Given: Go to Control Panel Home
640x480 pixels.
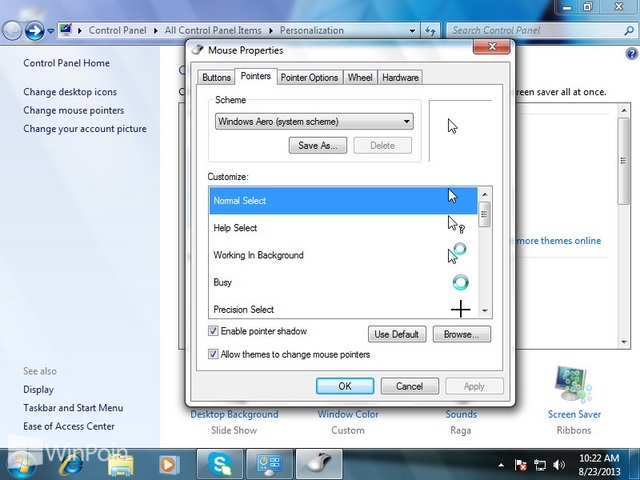Looking at the screenshot, I should (x=66, y=63).
